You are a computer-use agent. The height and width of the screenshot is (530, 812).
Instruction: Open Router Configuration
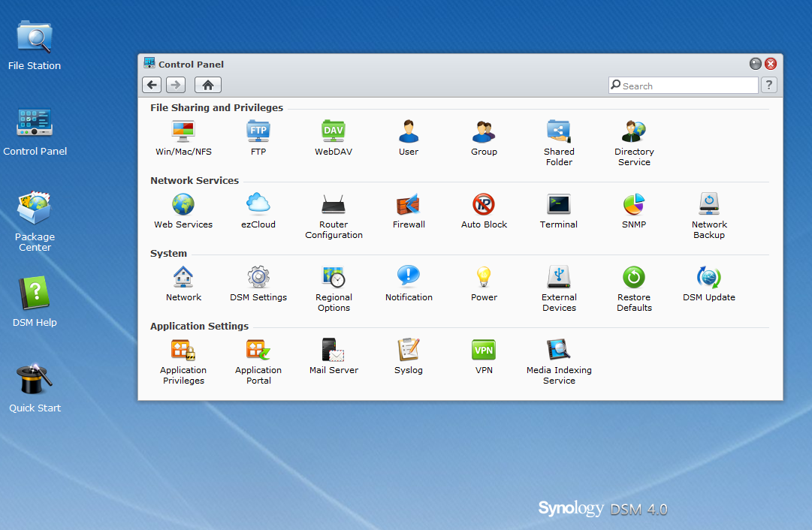point(334,216)
